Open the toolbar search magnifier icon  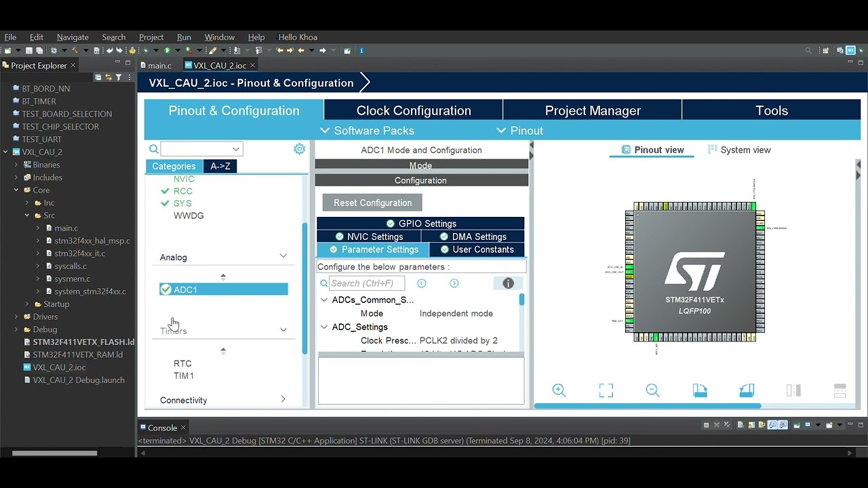(808, 50)
